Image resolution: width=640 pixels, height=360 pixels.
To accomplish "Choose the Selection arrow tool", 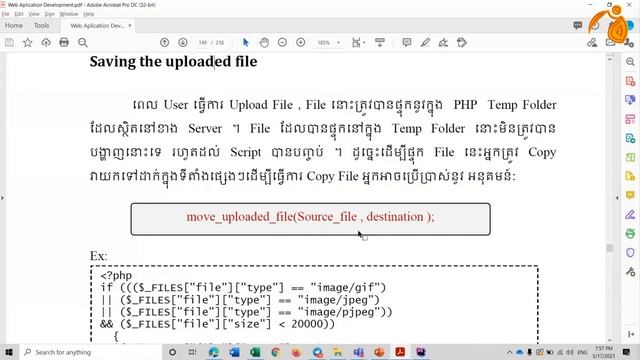I will [245, 42].
